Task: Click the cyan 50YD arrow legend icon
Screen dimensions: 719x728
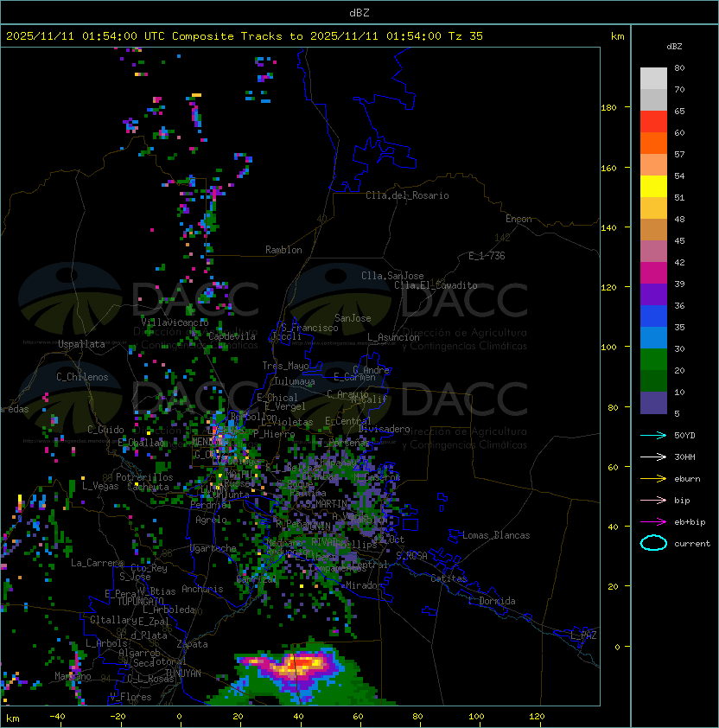Action: [653, 436]
